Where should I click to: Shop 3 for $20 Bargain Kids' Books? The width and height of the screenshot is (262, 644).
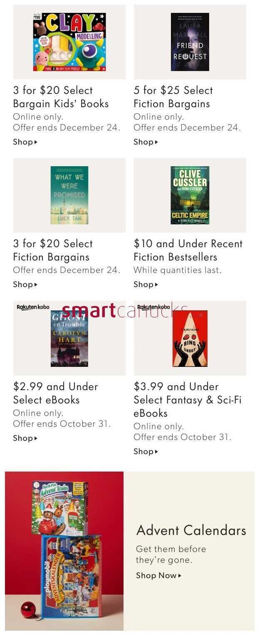pos(25,142)
